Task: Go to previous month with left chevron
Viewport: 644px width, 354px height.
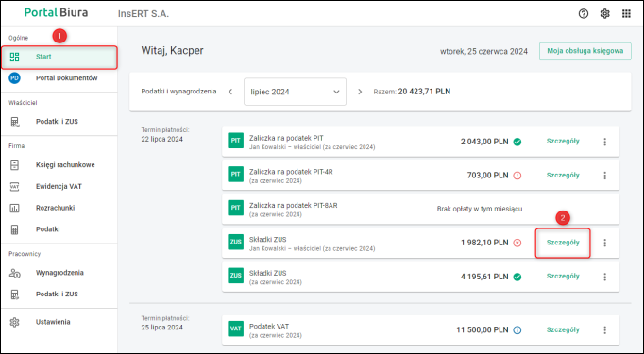Action: [x=230, y=92]
